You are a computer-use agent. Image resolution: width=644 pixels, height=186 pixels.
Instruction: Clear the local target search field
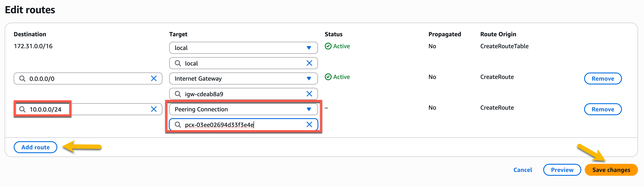coord(309,63)
